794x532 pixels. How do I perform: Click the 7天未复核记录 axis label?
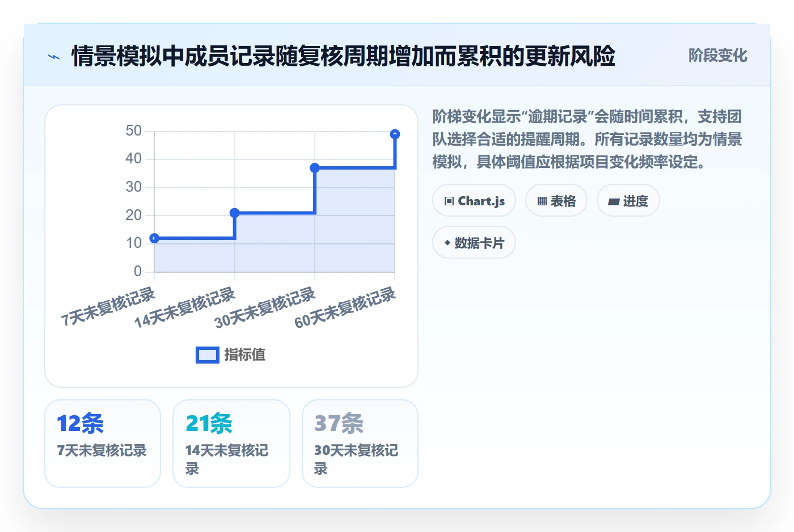point(108,307)
